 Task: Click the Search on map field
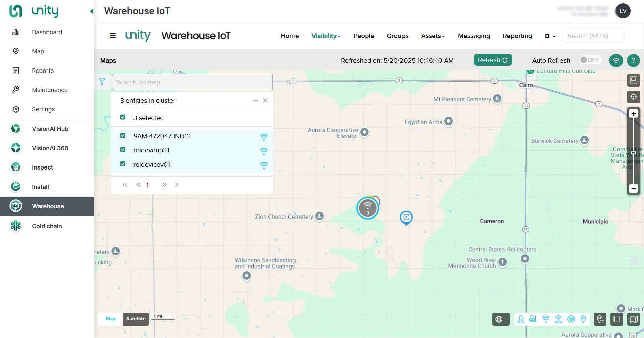click(x=192, y=82)
